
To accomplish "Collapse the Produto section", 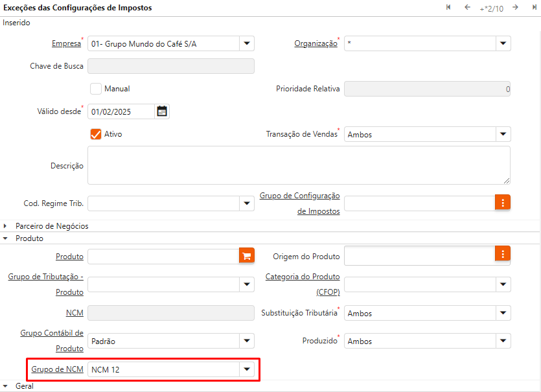I will click(x=6, y=238).
